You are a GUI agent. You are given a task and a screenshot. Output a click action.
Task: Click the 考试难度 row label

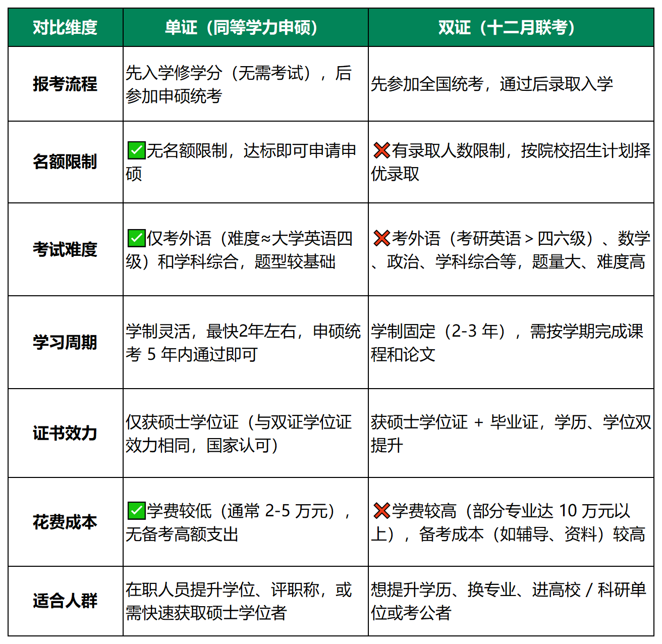tap(66, 249)
